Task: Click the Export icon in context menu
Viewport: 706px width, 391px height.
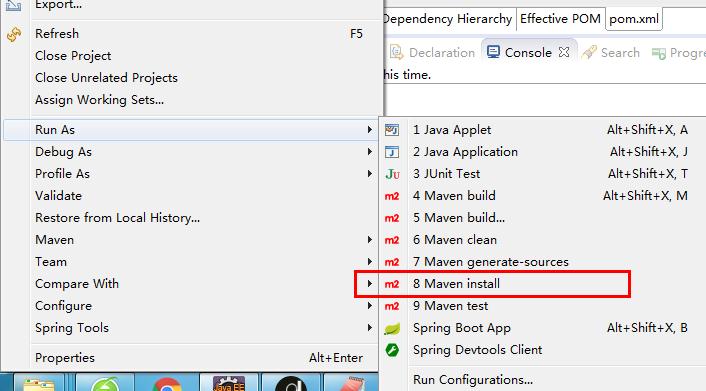Action: [14, 5]
